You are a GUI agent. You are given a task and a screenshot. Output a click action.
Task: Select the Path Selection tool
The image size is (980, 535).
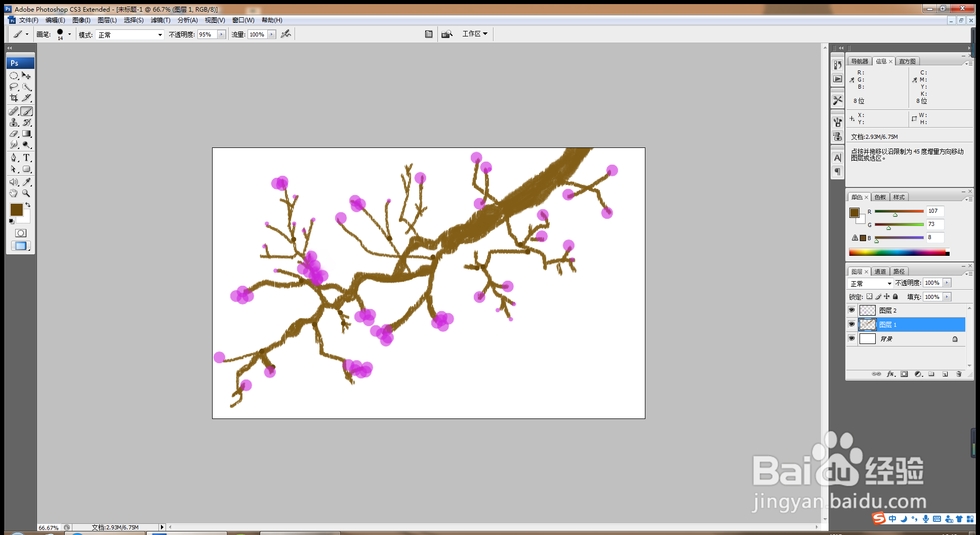pyautogui.click(x=14, y=169)
